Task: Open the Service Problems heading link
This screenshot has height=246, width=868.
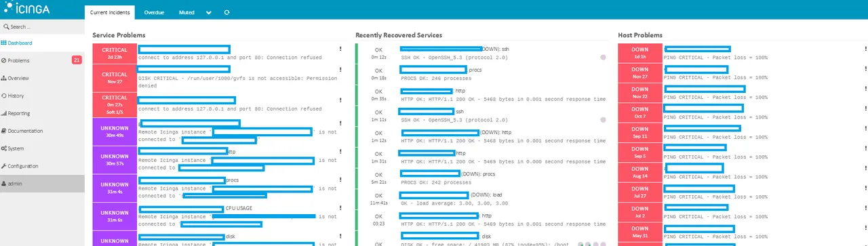Action: tap(119, 35)
